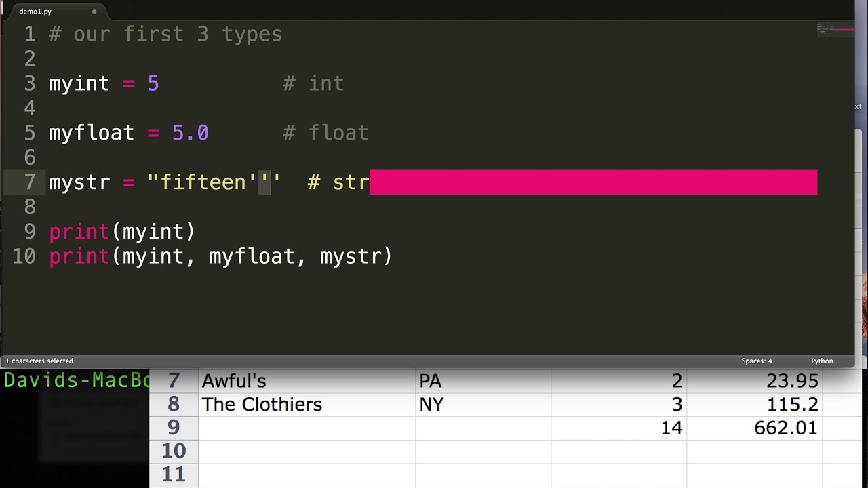This screenshot has width=868, height=488.
Task: Select the "PA" state cell
Action: (430, 382)
